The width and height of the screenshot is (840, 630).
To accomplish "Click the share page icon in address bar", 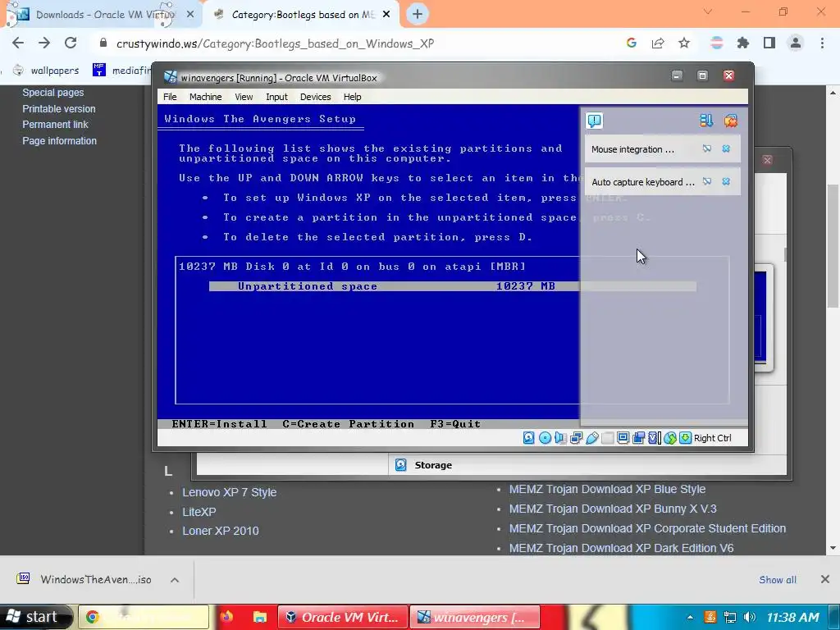I will point(658,43).
